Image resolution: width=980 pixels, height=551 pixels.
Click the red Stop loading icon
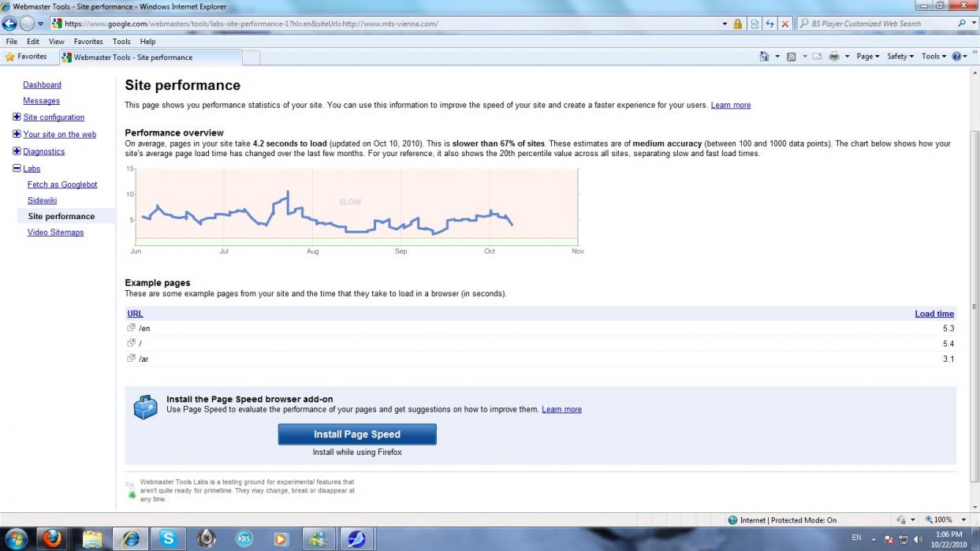pyautogui.click(x=785, y=24)
